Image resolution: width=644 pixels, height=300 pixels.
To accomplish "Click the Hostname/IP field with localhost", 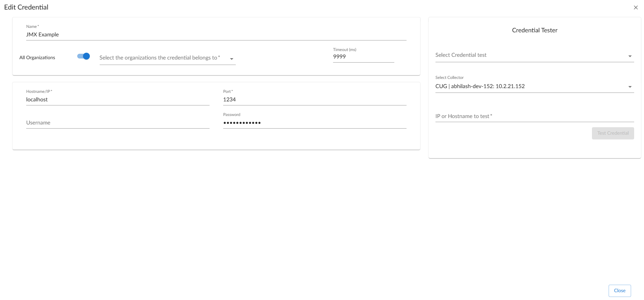I will tap(117, 100).
